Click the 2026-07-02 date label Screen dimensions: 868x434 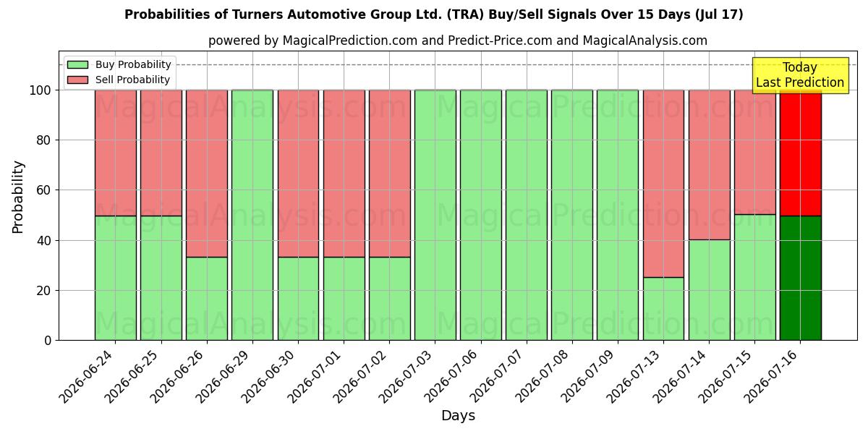click(x=362, y=375)
